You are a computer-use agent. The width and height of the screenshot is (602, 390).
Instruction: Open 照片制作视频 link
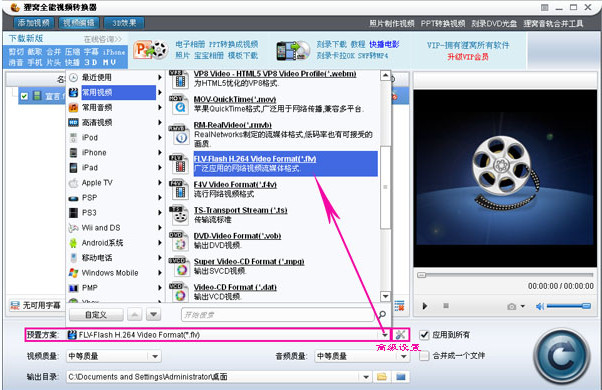[392, 23]
